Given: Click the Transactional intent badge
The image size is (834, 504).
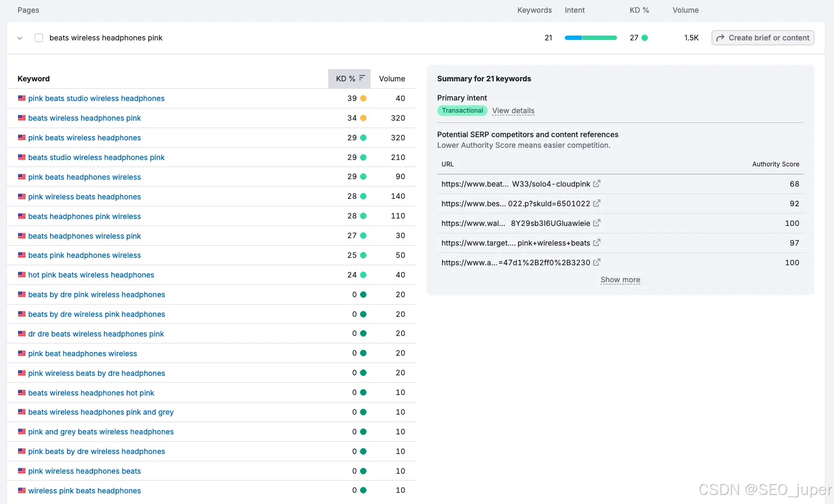Looking at the screenshot, I should click(x=462, y=111).
